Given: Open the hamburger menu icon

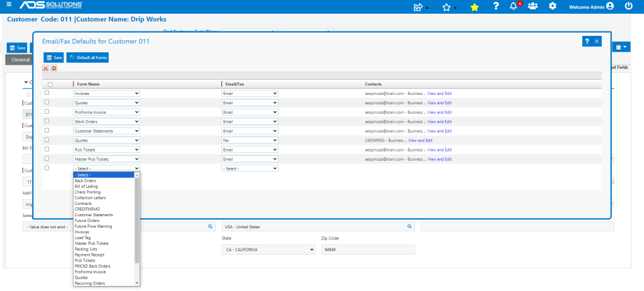Looking at the screenshot, I should point(9,5).
